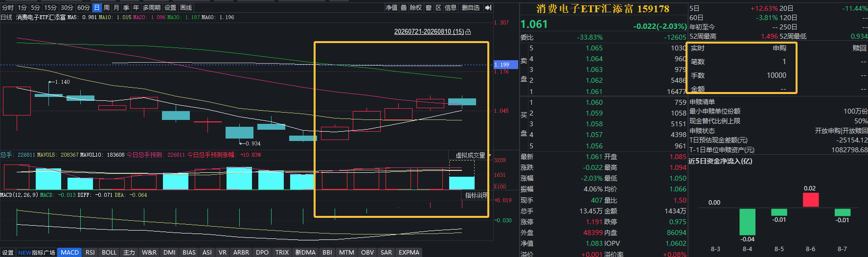Select the DPO indicator tab
This screenshot has height=257, width=868.
pyautogui.click(x=262, y=253)
